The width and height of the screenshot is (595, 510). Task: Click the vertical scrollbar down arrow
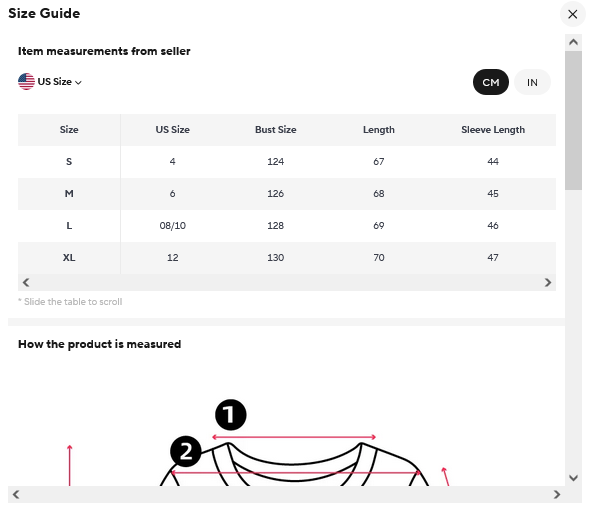click(x=573, y=477)
